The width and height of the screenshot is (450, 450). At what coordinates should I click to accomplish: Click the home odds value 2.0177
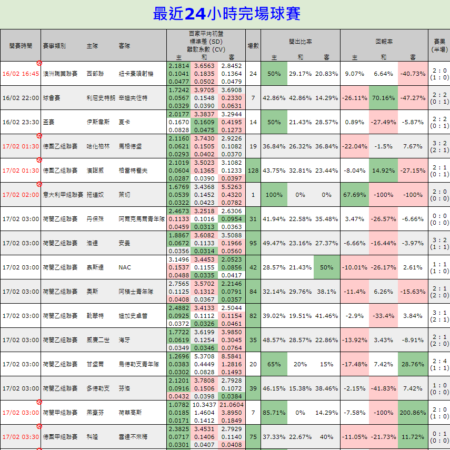pyautogui.click(x=179, y=114)
